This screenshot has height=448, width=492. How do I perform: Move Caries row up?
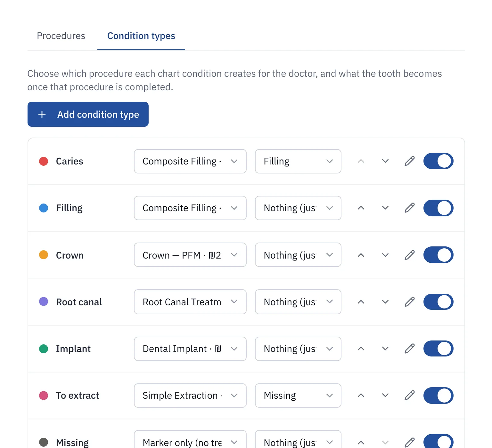(361, 161)
